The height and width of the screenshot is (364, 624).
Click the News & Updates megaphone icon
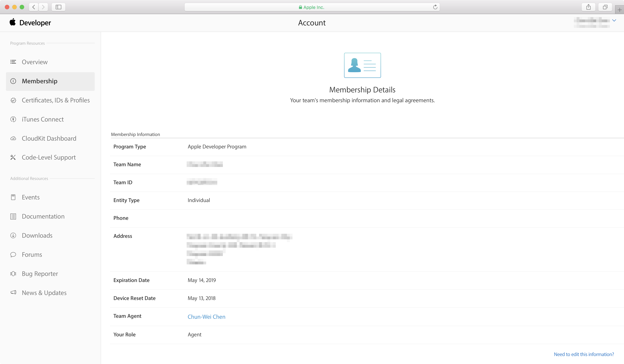[13, 293]
